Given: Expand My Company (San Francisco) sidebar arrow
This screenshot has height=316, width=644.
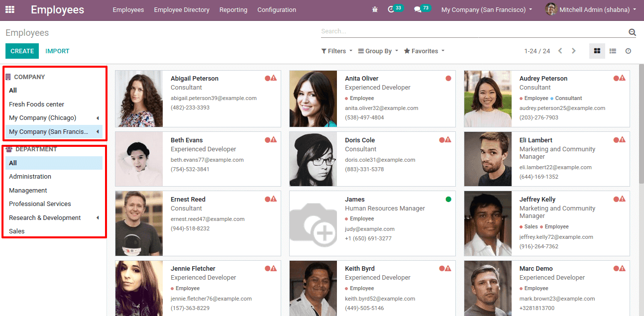Looking at the screenshot, I should (x=98, y=131).
